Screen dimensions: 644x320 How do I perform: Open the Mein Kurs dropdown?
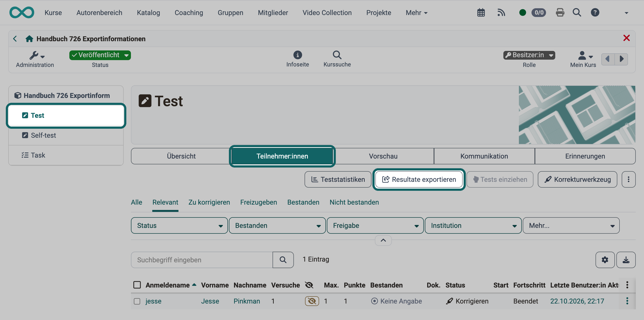click(x=583, y=59)
